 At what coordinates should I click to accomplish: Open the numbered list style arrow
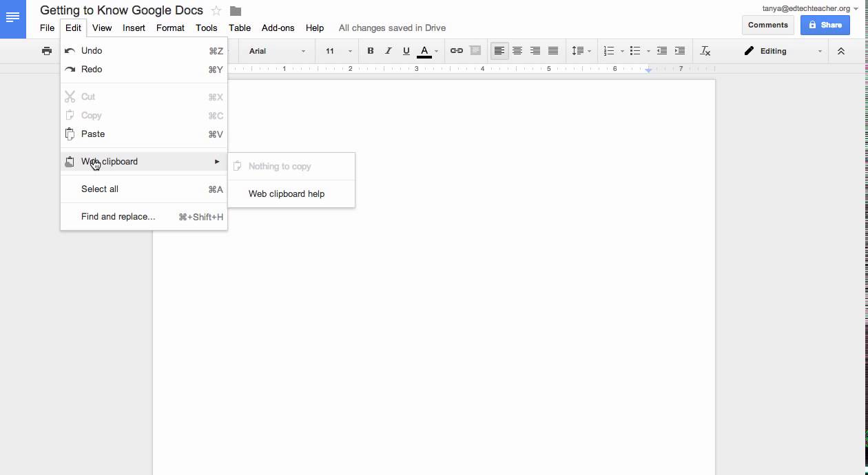click(622, 51)
